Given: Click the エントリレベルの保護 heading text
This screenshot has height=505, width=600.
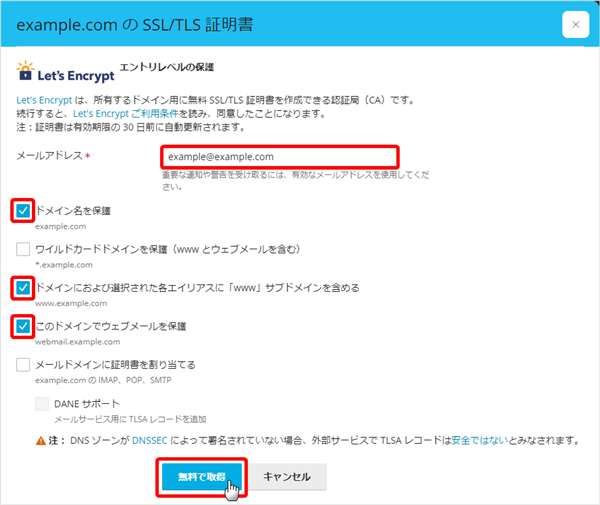Looking at the screenshot, I should tap(167, 67).
